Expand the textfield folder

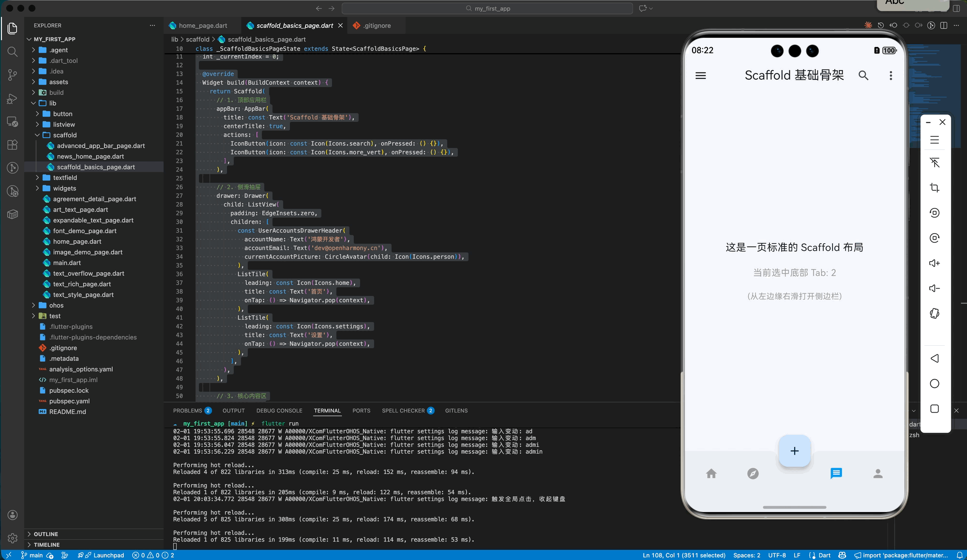[x=65, y=177]
